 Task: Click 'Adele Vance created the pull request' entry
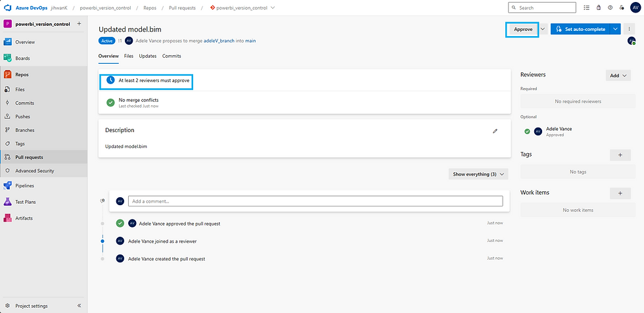click(x=166, y=259)
